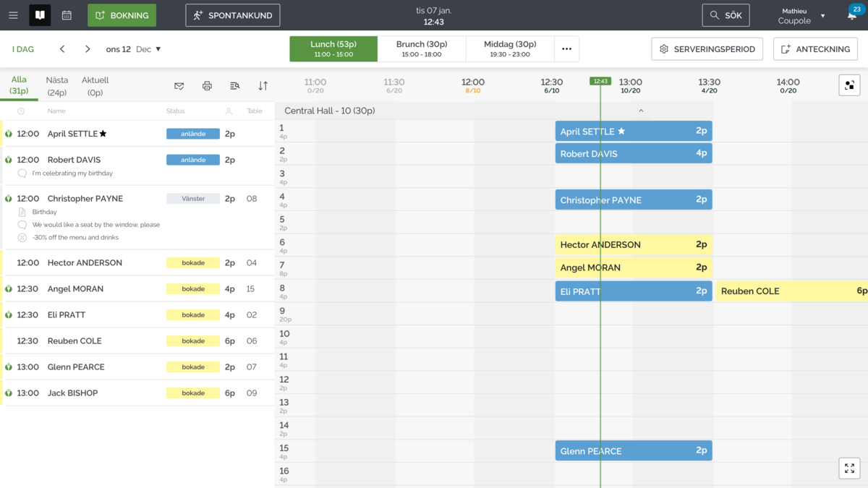Open Christopher PAYNE's Vänster status badge
Viewport: 868px width, 488px height.
tap(193, 198)
